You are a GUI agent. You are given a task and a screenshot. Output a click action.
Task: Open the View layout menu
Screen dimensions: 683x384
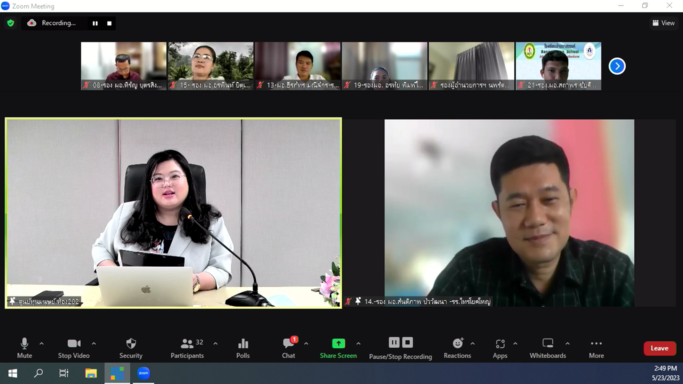point(663,23)
